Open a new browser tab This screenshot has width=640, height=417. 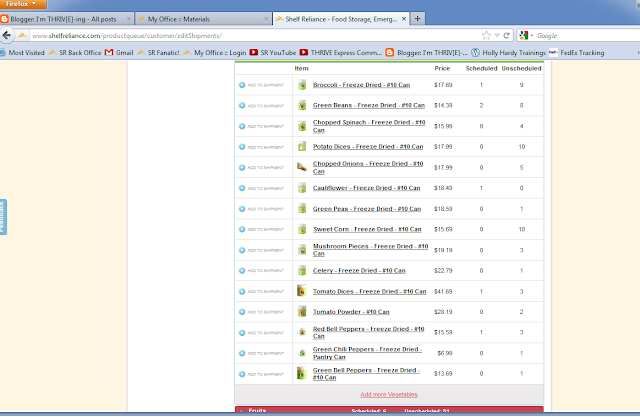(418, 19)
